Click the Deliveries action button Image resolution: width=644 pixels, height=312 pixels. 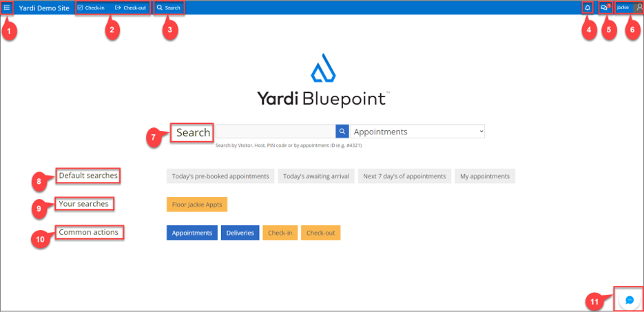(x=240, y=233)
